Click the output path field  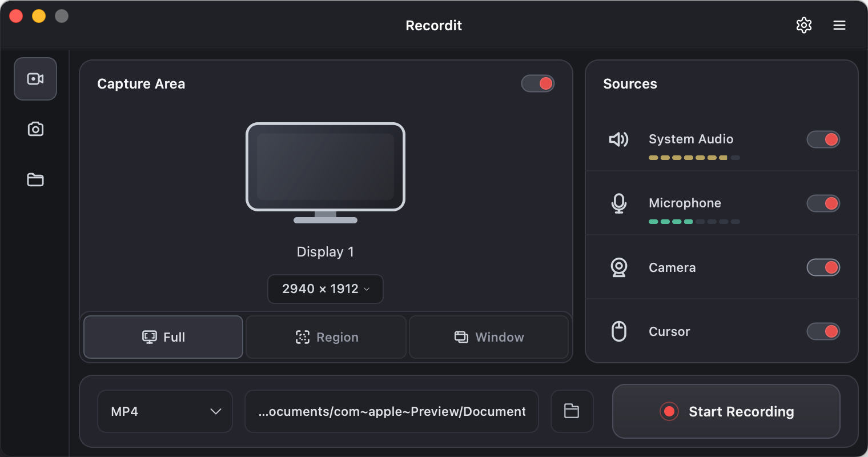[x=392, y=411]
